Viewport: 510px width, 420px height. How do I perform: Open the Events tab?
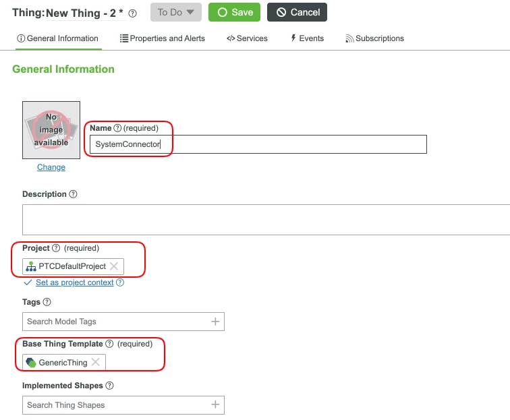click(x=307, y=38)
